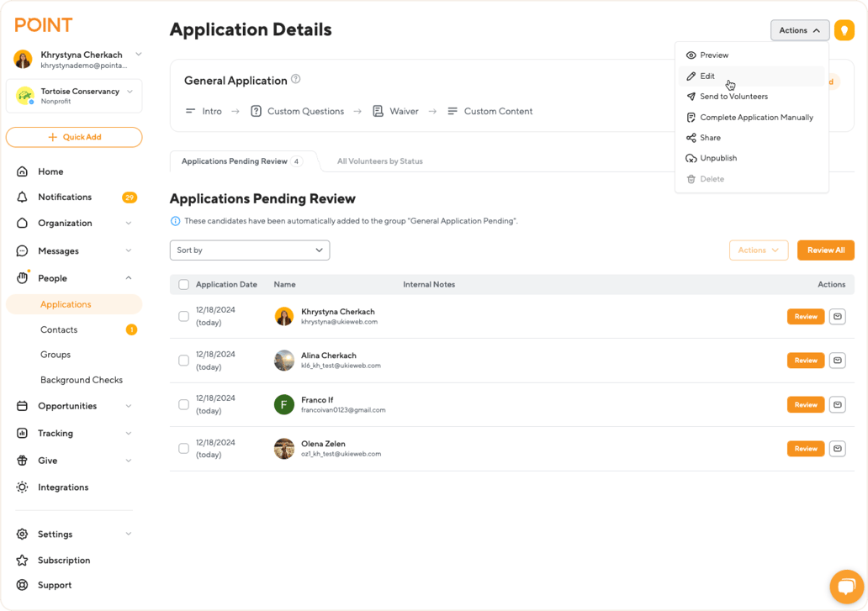
Task: Open the chat support bubble
Action: click(x=846, y=587)
